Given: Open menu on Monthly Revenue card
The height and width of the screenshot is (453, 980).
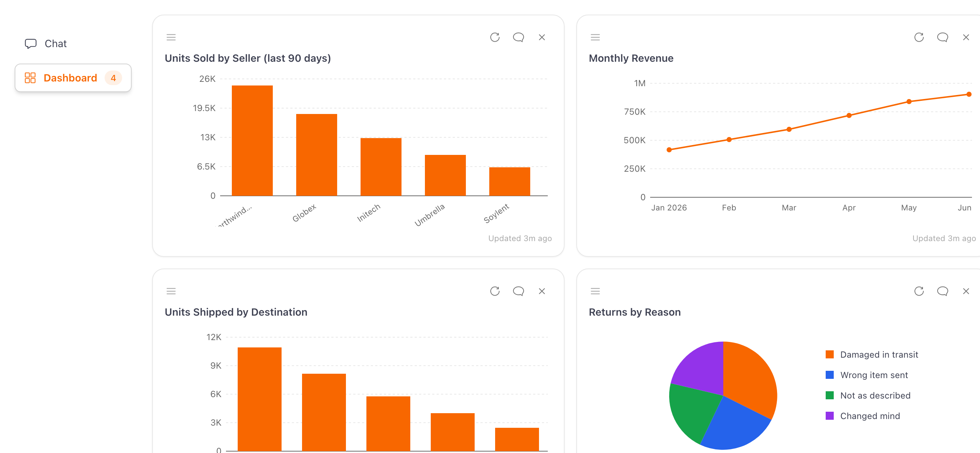Looking at the screenshot, I should click(x=595, y=37).
